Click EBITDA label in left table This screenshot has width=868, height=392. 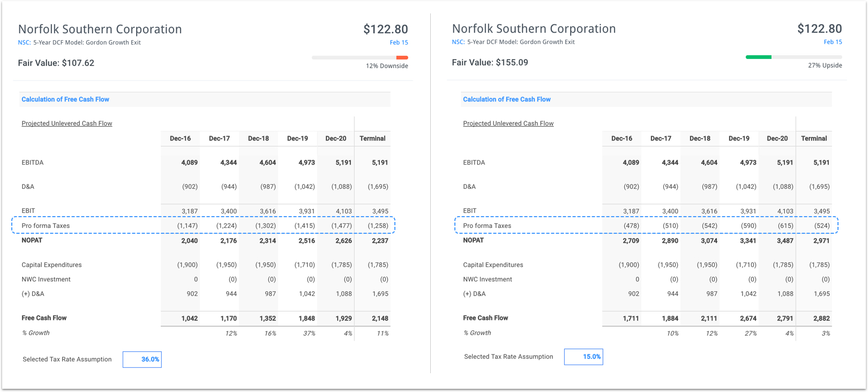pyautogui.click(x=33, y=162)
